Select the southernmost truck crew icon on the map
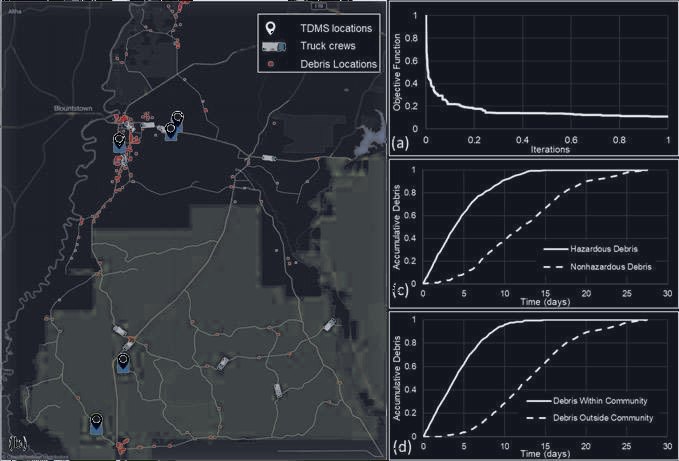 coord(278,391)
